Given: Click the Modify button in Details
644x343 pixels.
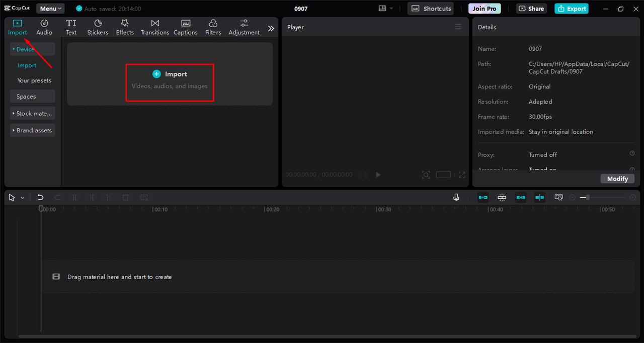Looking at the screenshot, I should coord(617,179).
